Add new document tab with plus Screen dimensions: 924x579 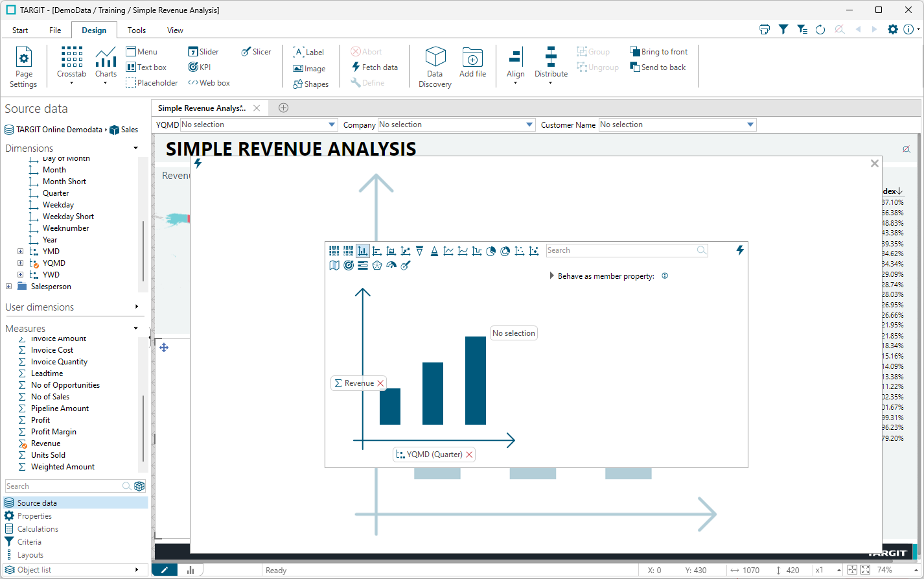point(283,108)
